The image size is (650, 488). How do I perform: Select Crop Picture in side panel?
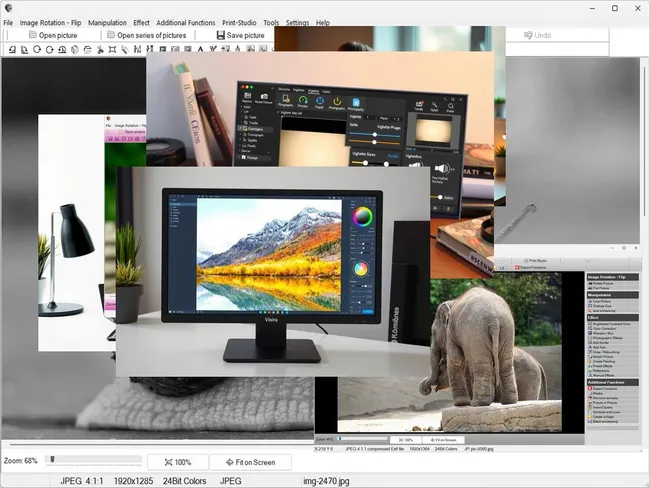600,301
